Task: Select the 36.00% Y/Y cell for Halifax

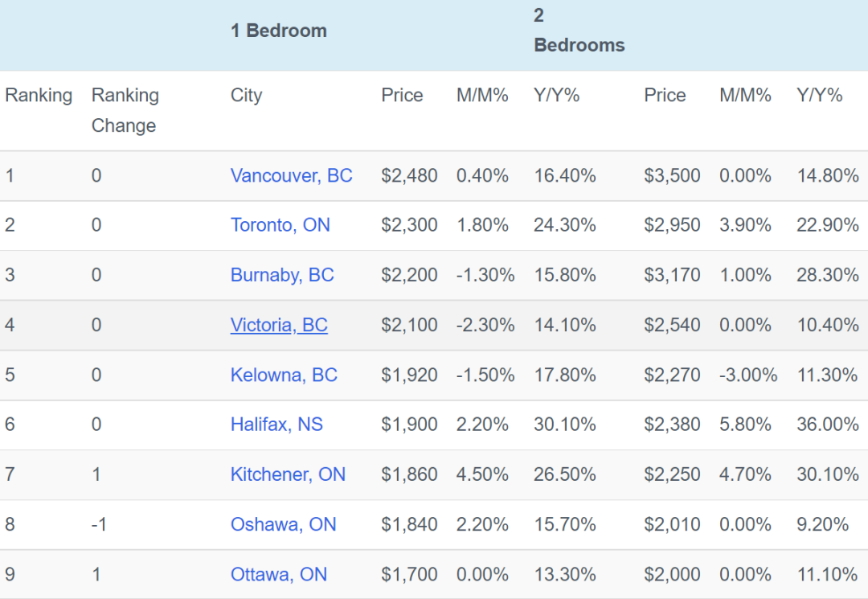Action: click(827, 425)
